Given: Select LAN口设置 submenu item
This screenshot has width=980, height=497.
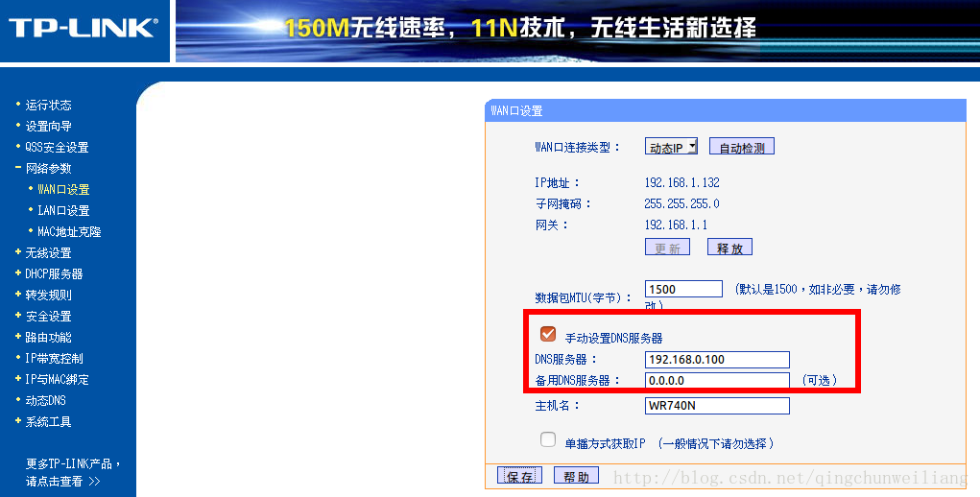Looking at the screenshot, I should [x=63, y=210].
